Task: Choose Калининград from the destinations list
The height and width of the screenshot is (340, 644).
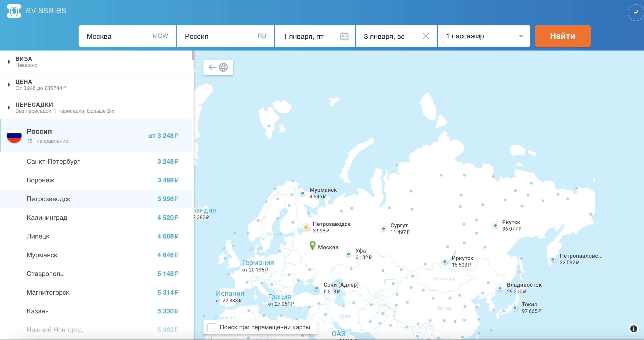Action: (47, 217)
